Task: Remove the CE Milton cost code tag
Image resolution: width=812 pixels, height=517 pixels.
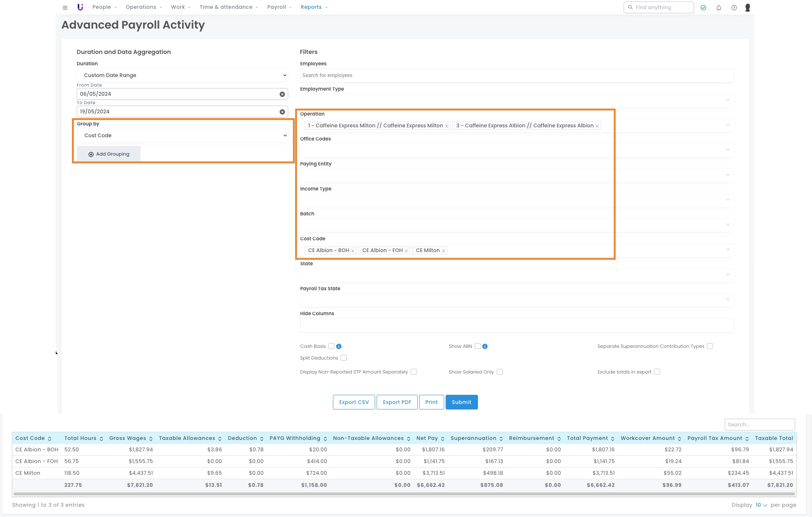Action: click(x=443, y=251)
